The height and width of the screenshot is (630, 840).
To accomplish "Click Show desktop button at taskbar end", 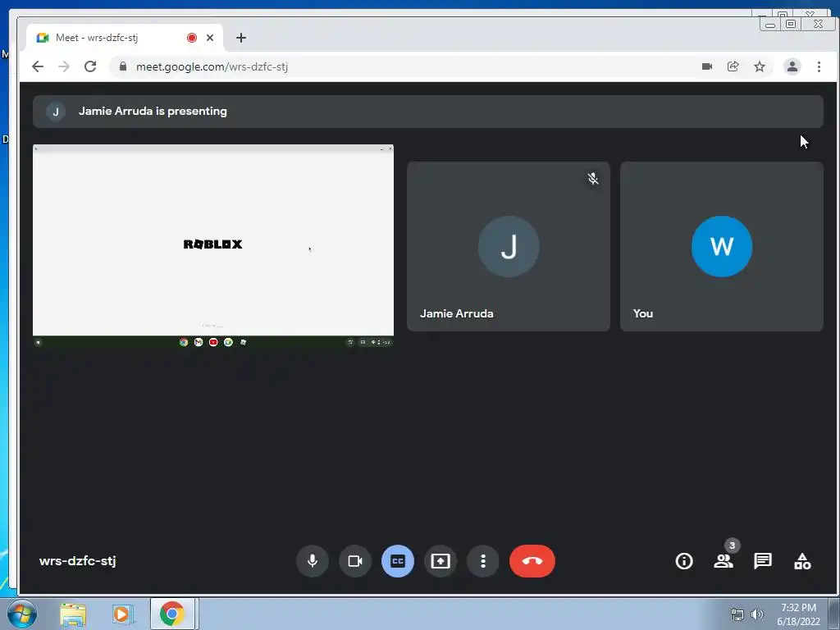I will (834, 614).
